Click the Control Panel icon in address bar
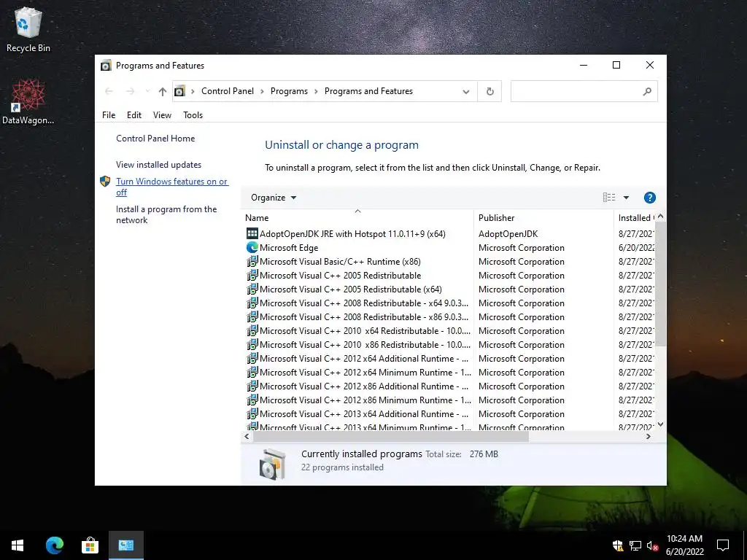Viewport: 747px width, 560px height. tap(179, 91)
